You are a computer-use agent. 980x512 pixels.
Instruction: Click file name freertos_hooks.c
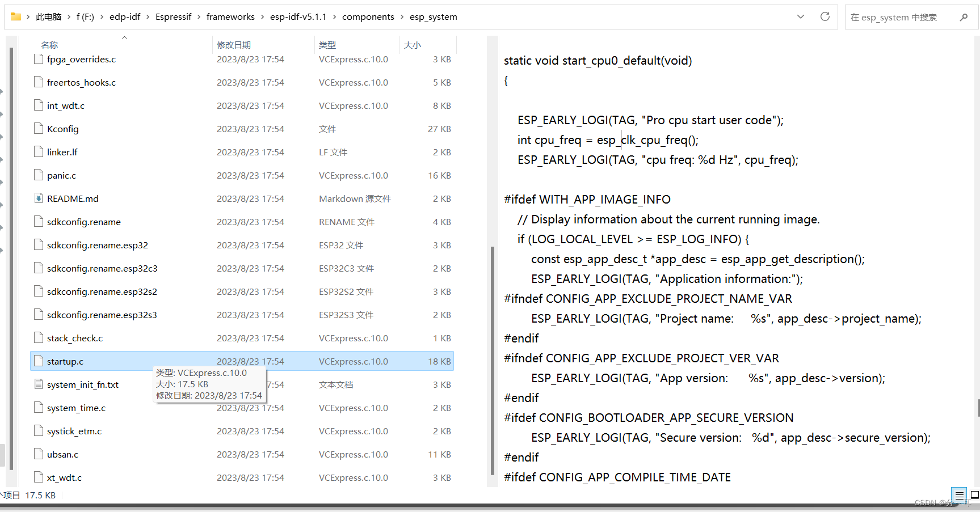[81, 82]
